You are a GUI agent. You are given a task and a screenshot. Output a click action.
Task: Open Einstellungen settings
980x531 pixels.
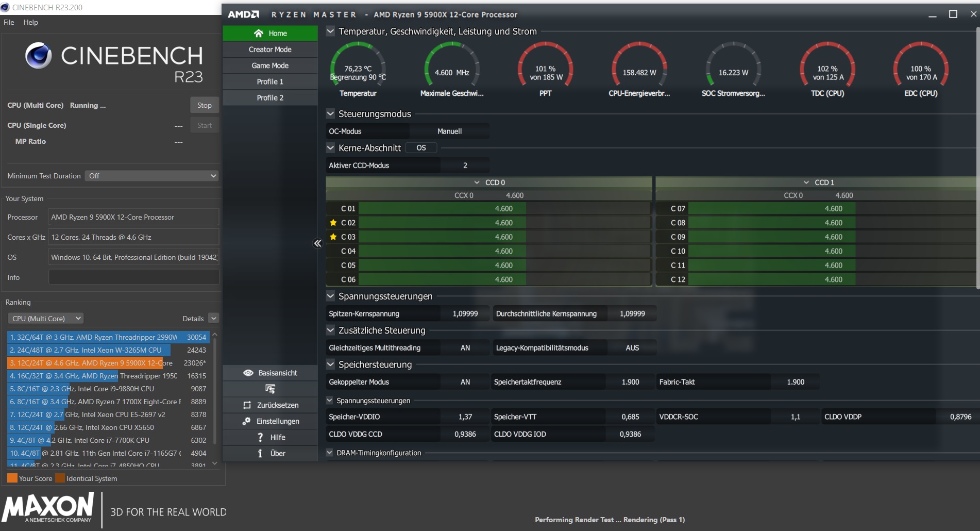[x=270, y=421]
